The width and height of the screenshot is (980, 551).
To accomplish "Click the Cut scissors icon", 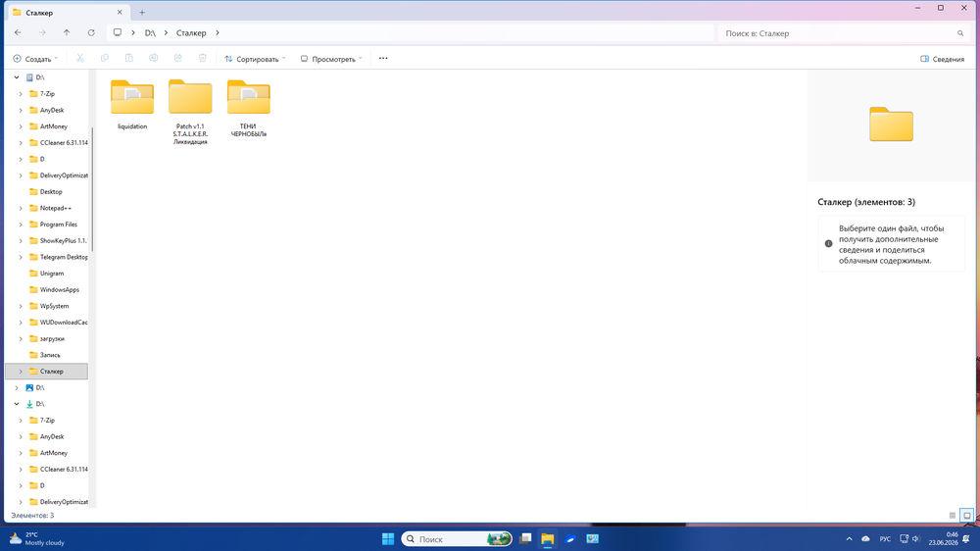I will click(80, 58).
